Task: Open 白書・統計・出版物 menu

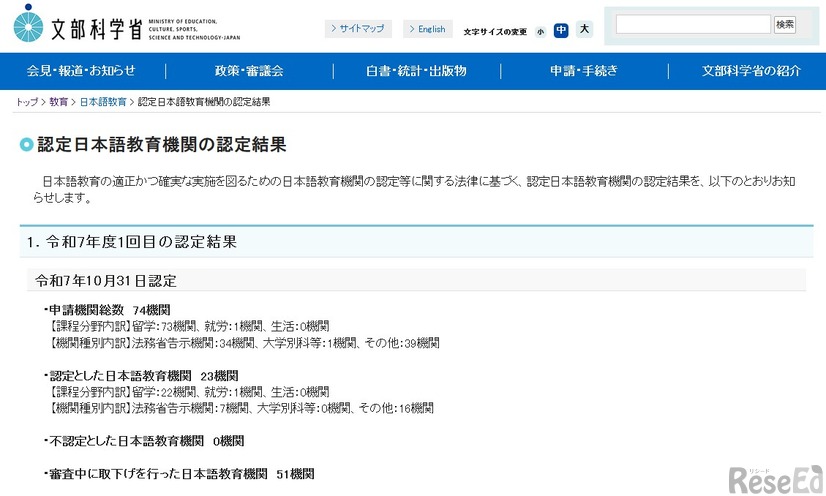Action: [x=415, y=71]
